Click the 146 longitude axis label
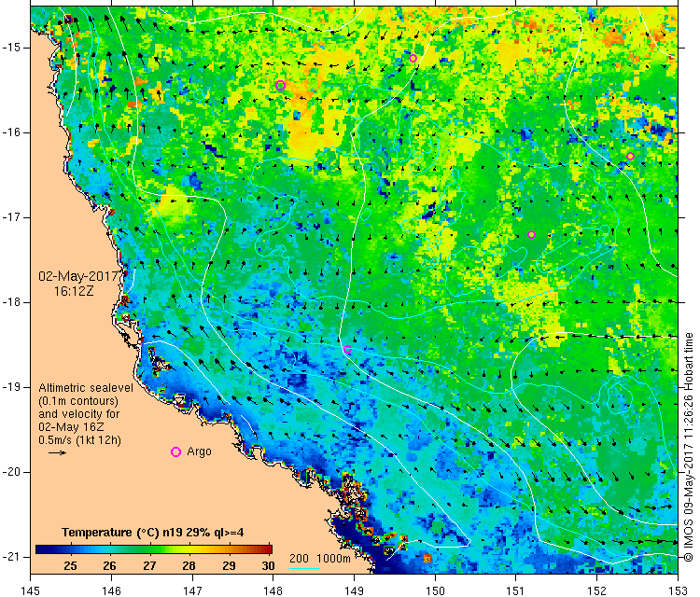Screen dimensions: 700x597 coord(111,590)
